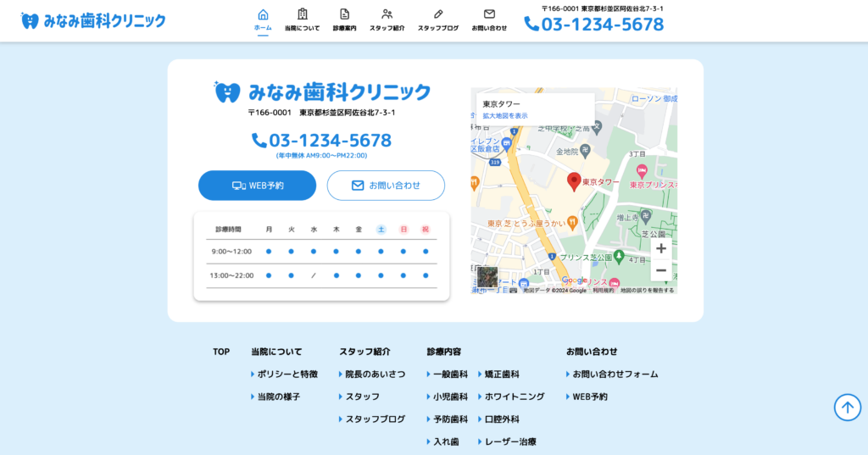
Task: Click the building icon above 当院について
Action: [x=303, y=14]
